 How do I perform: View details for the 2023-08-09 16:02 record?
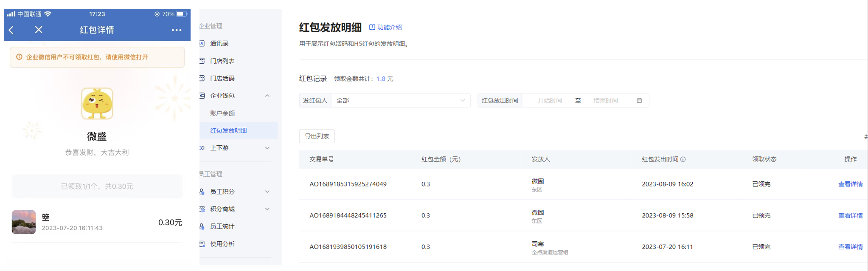(x=850, y=184)
